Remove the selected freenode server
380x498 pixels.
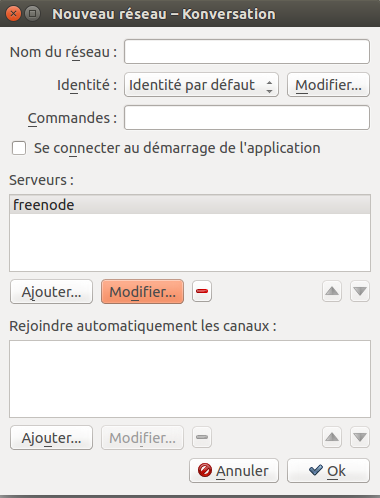(202, 291)
